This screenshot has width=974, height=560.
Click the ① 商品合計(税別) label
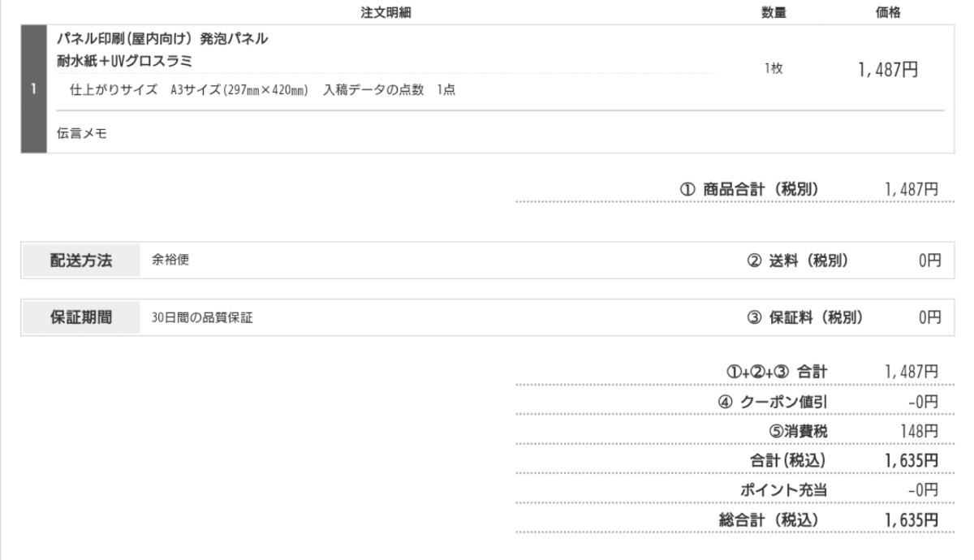pyautogui.click(x=749, y=189)
